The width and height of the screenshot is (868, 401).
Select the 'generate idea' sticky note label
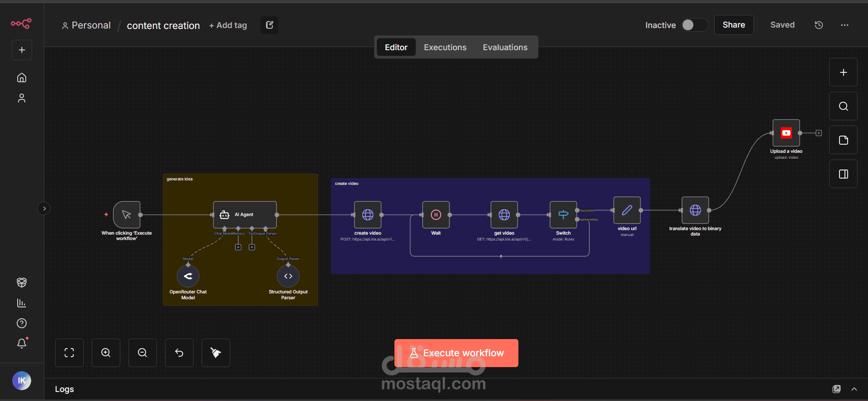coord(180,179)
